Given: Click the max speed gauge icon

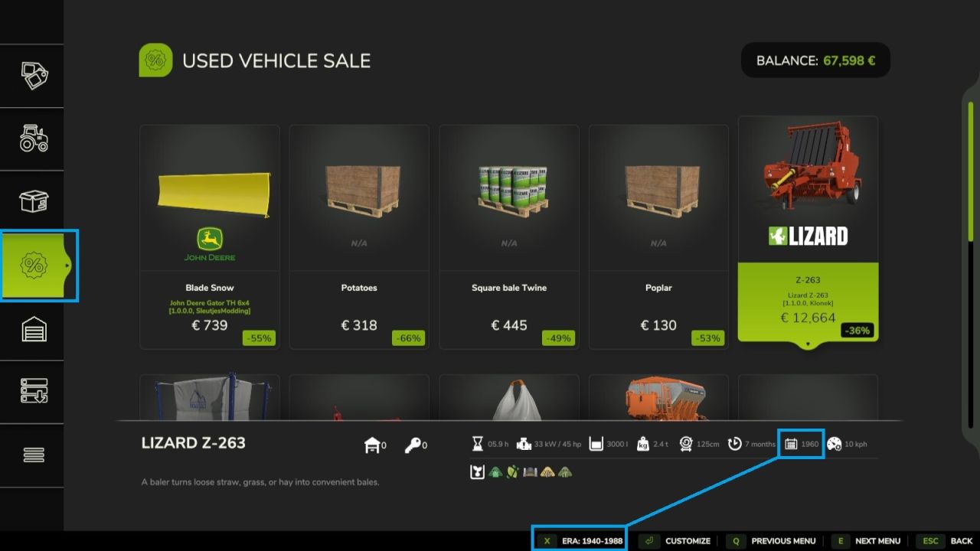Looking at the screenshot, I should coord(834,444).
